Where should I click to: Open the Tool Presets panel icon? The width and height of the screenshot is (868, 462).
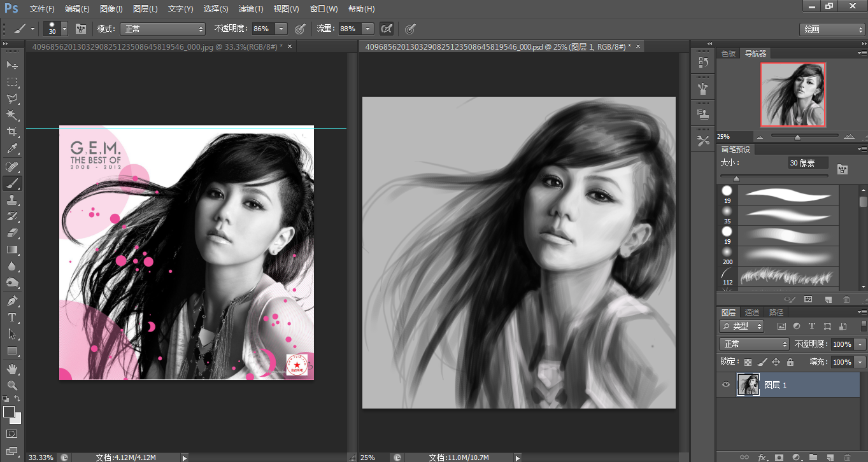coord(703,141)
